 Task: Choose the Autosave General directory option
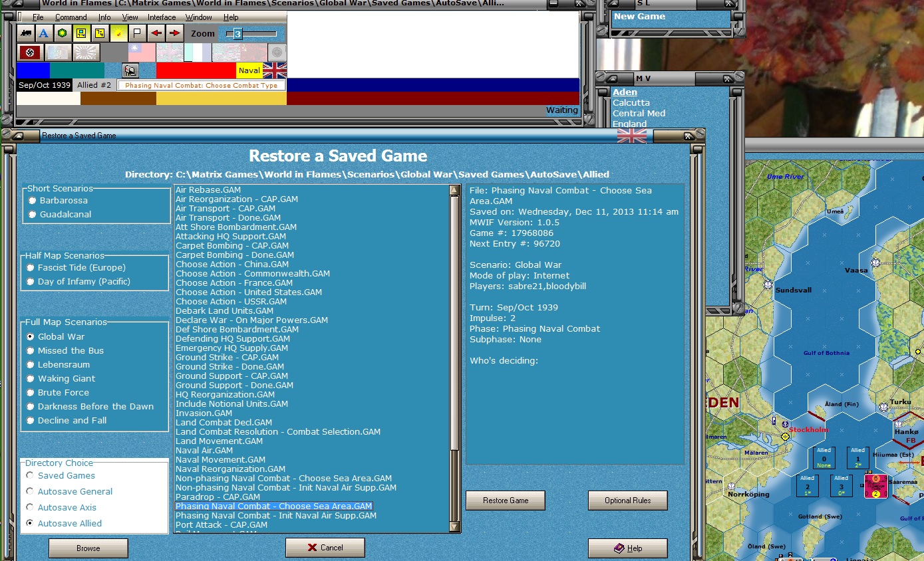31,492
